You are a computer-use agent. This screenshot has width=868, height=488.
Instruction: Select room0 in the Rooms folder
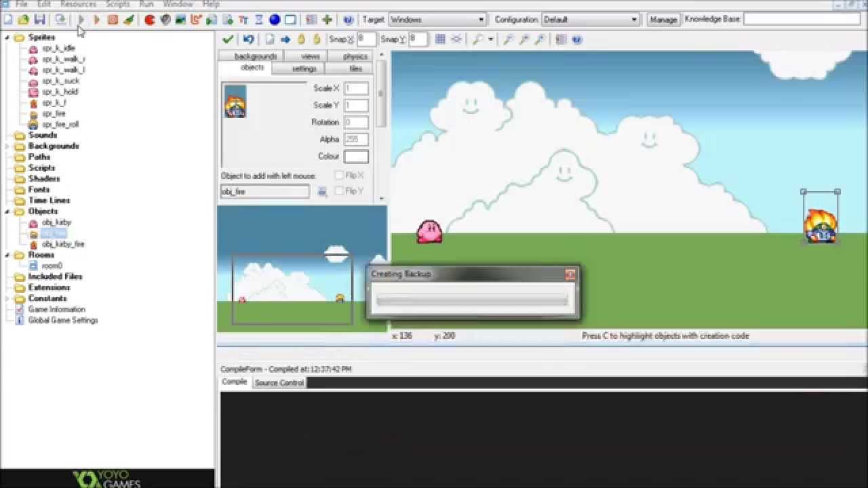coord(52,266)
